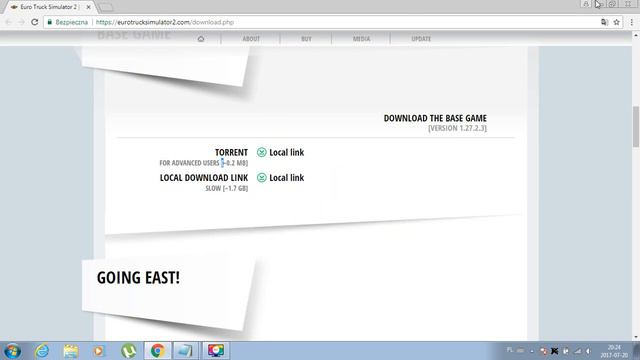Screen dimensions: 640x360
Task: Select the Euro Truck Simulator 2 tab
Action: pyautogui.click(x=50, y=7)
